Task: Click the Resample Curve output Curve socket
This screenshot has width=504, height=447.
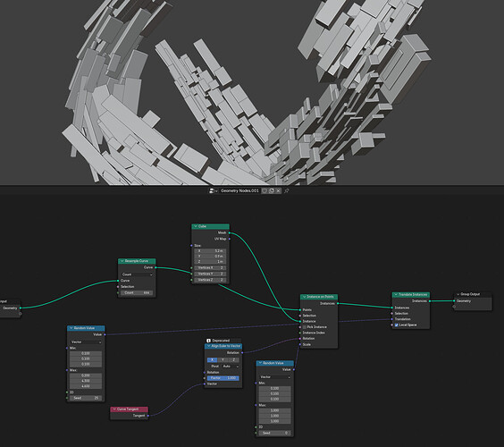Action: 155,267
